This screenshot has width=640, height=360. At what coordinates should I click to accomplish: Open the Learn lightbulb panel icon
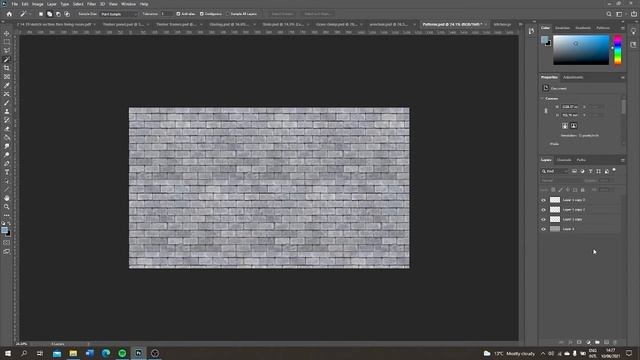click(x=633, y=32)
